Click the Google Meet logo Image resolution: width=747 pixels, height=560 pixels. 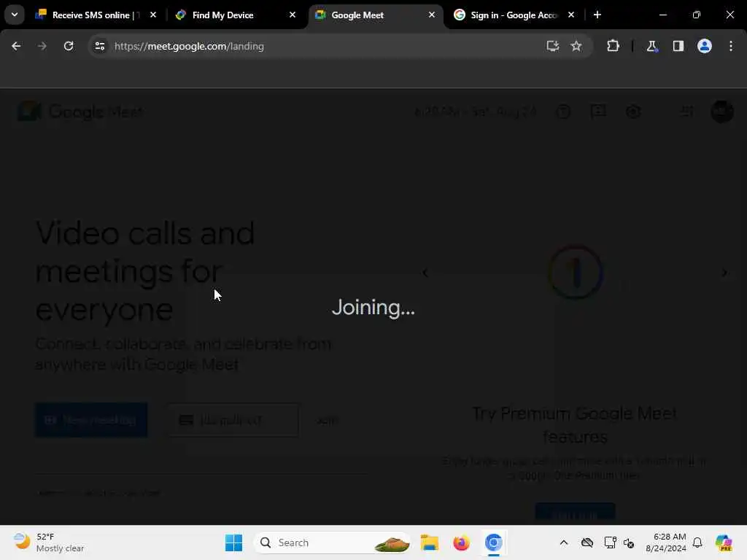[80, 112]
